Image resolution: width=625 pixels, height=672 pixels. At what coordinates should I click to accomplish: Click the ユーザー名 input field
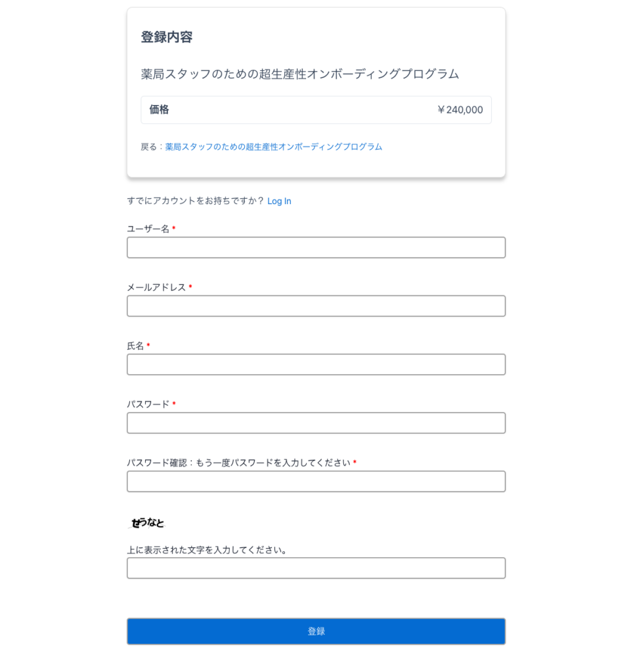click(316, 247)
